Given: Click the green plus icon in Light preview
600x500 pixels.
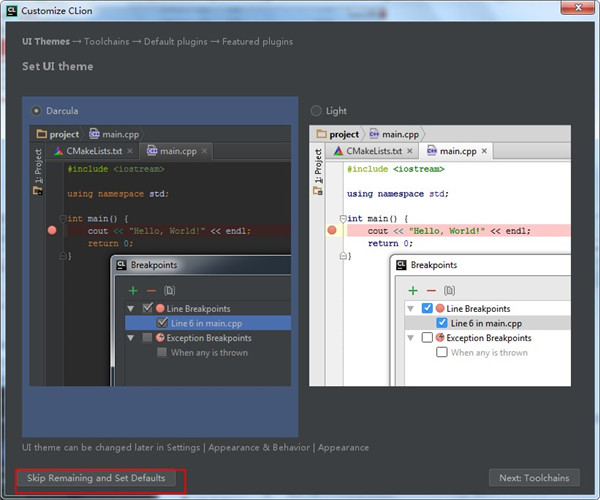Looking at the screenshot, I should 412,289.
